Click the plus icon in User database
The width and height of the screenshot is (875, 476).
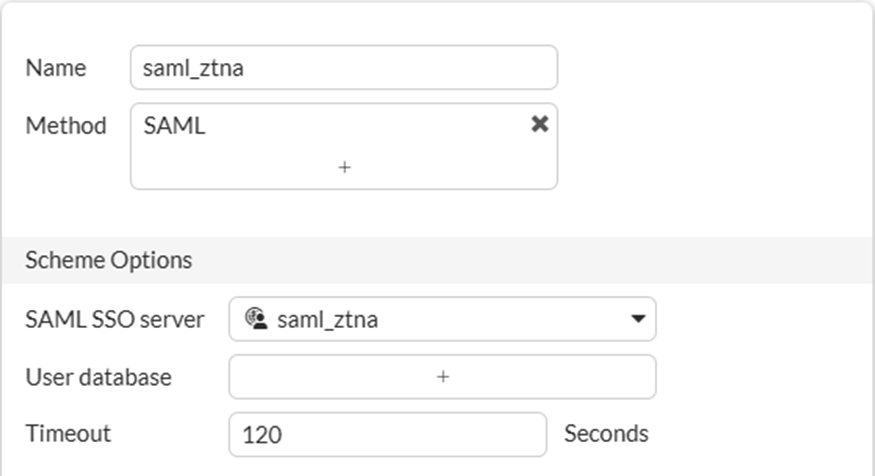[443, 377]
